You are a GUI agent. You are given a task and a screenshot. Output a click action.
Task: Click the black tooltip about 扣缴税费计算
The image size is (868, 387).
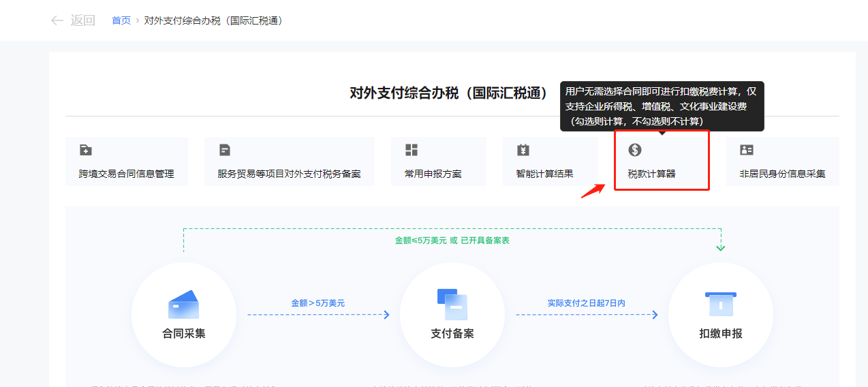[662, 106]
